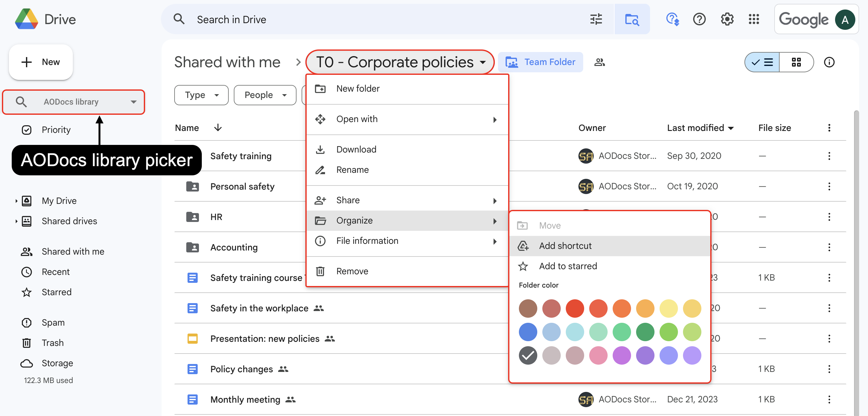Switch to grid layout view

[x=796, y=62]
